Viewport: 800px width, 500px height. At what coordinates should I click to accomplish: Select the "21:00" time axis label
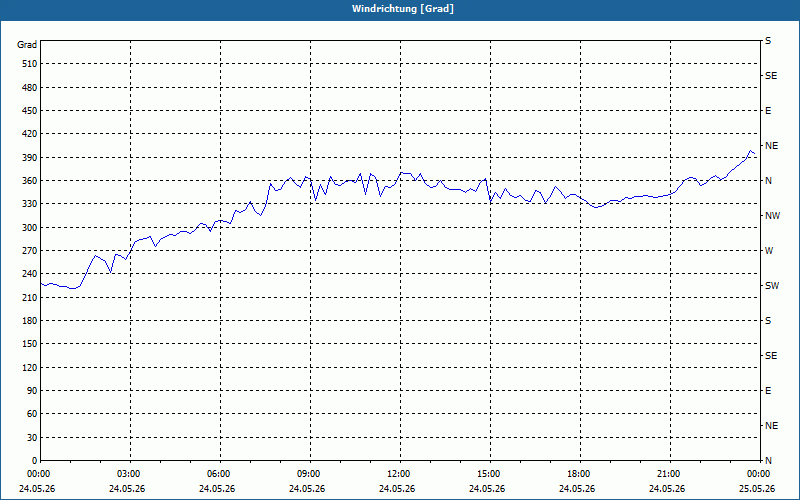pos(669,474)
